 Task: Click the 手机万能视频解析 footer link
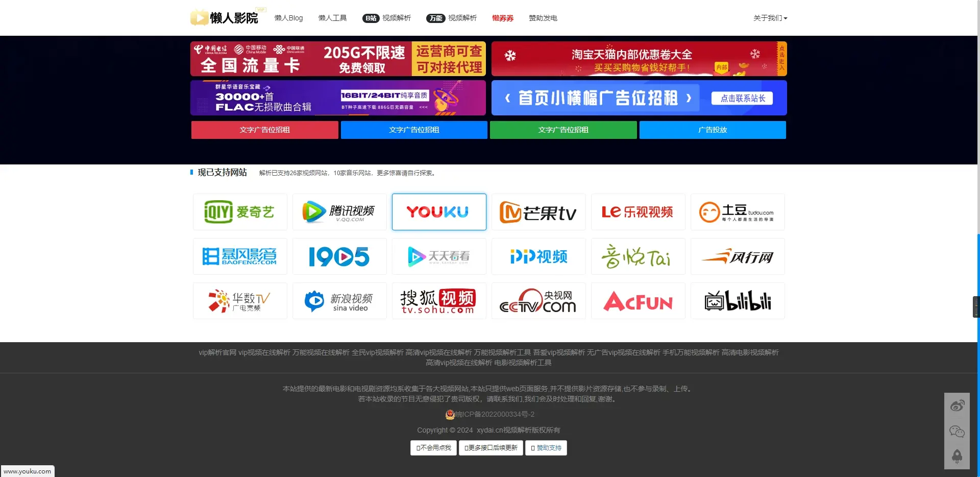click(x=691, y=352)
